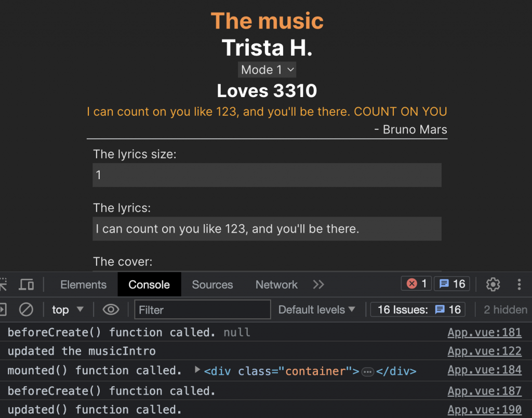
Task: Click the blue message count 16 badge
Action: (452, 284)
